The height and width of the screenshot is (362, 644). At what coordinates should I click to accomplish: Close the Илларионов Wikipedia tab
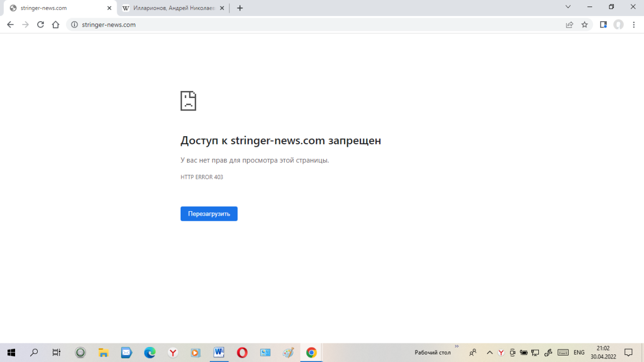point(222,8)
